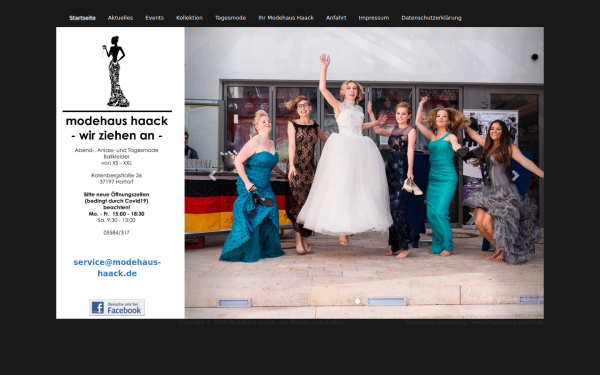Open the Anfahrt directions page
This screenshot has width=600, height=375.
click(x=336, y=18)
